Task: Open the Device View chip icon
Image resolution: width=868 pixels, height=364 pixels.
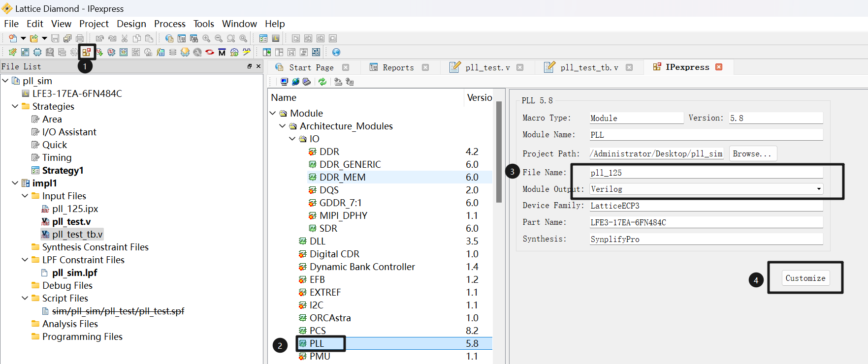Action: pos(37,52)
